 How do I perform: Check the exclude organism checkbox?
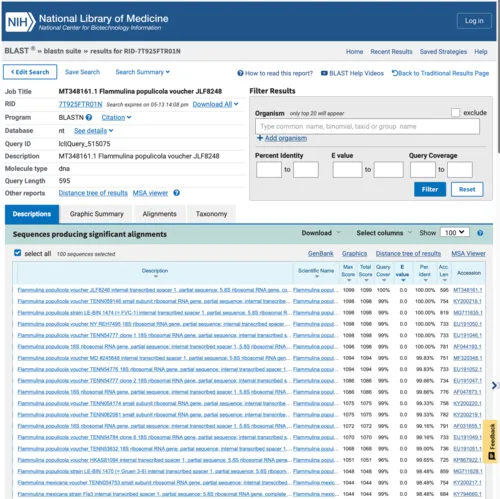pos(455,112)
